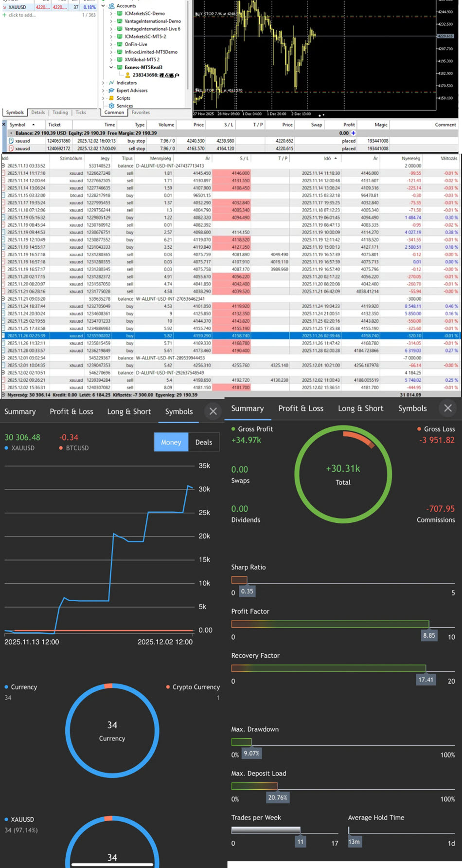Open the Profit & Loss tab in right panel
The image size is (462, 868).
click(x=301, y=408)
